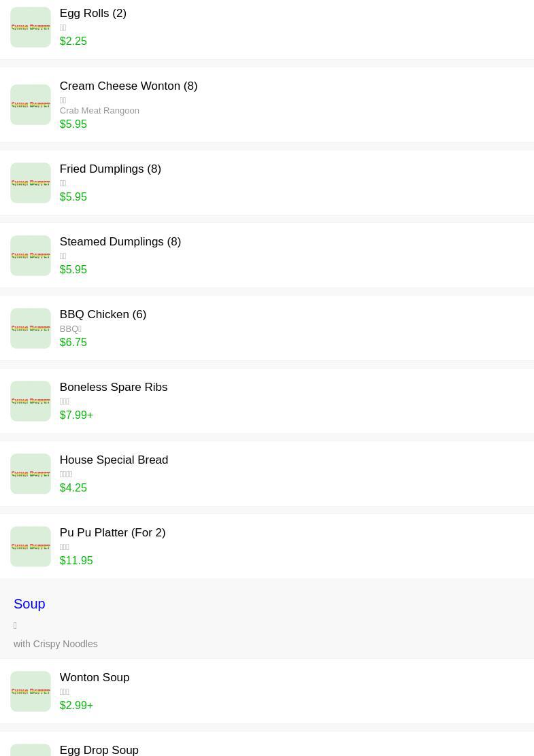Click the Soup category heading
Image resolution: width=534 pixels, height=756 pixels.
[29, 604]
